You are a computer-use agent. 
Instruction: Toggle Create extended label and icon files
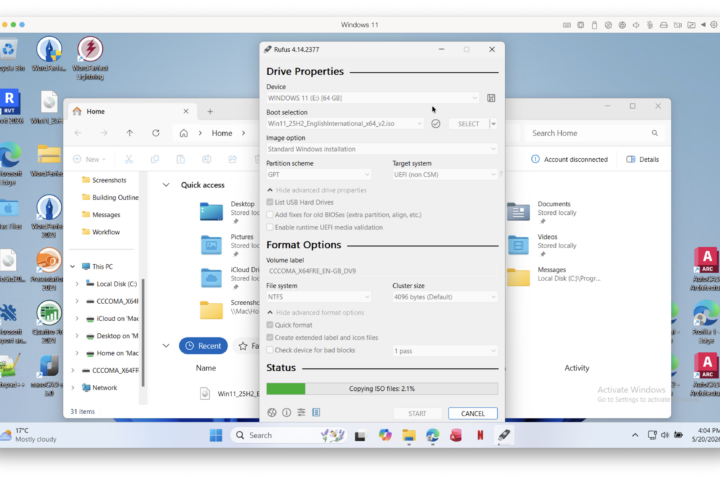(270, 338)
